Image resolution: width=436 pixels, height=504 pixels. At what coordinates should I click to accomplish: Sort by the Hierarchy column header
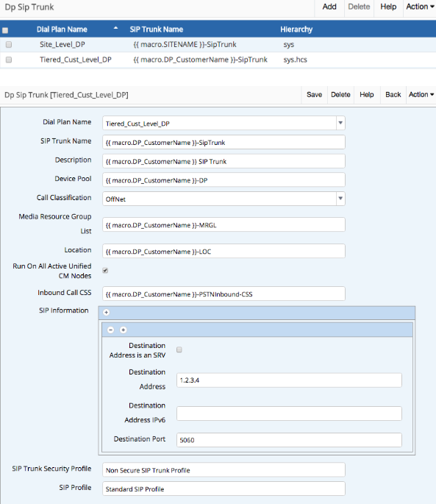(296, 29)
